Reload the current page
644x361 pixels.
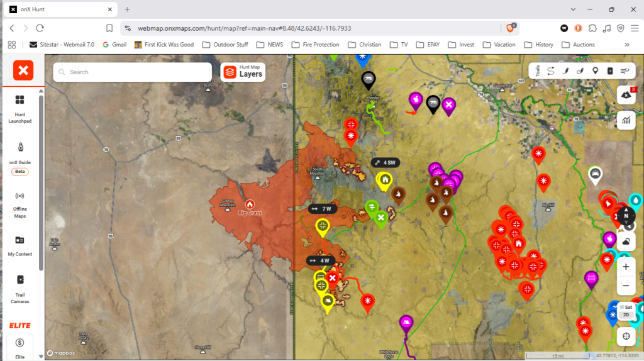click(40, 28)
